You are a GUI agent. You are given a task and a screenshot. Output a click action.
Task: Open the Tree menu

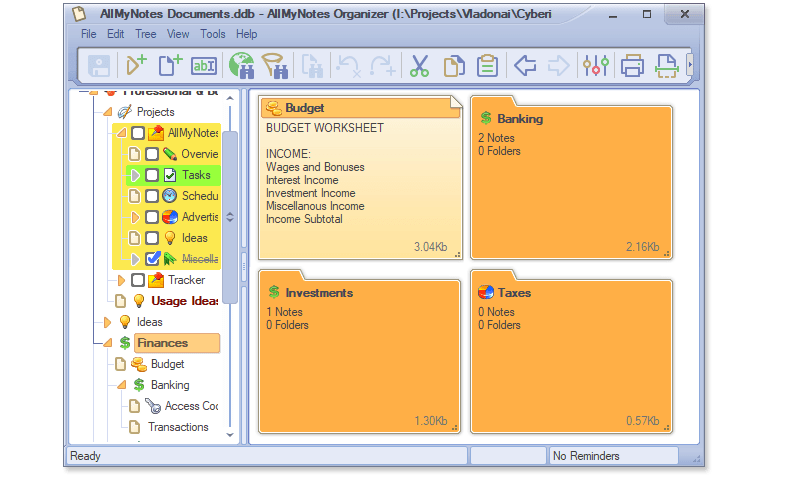click(146, 34)
